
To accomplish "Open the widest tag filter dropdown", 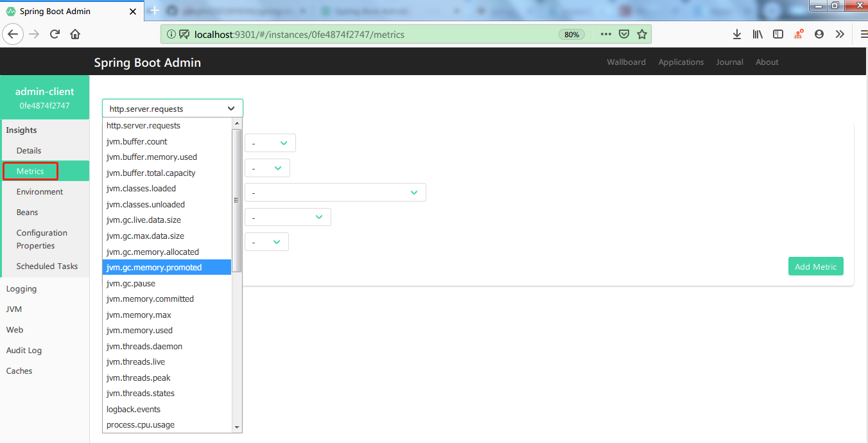I will tap(335, 193).
